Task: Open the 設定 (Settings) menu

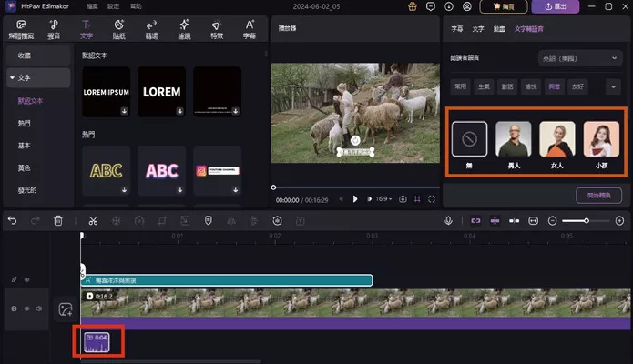Action: coord(114,6)
